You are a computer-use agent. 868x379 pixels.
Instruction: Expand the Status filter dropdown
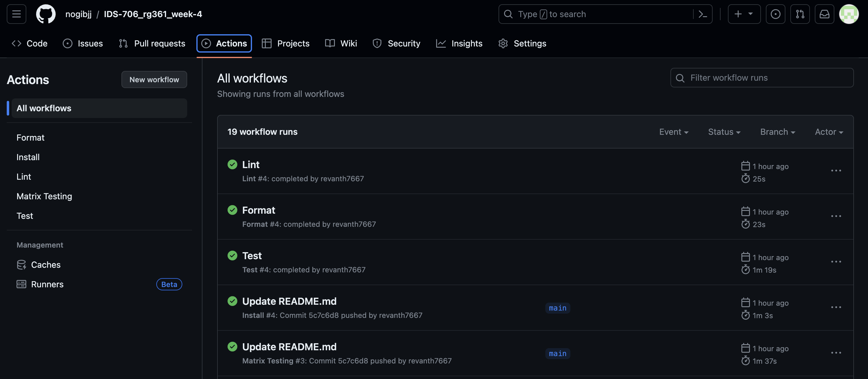(x=724, y=132)
